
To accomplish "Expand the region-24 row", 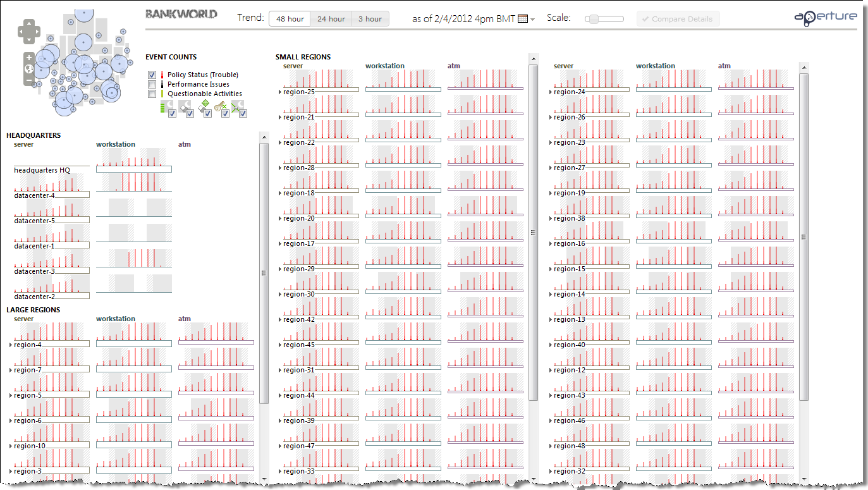I will point(550,92).
